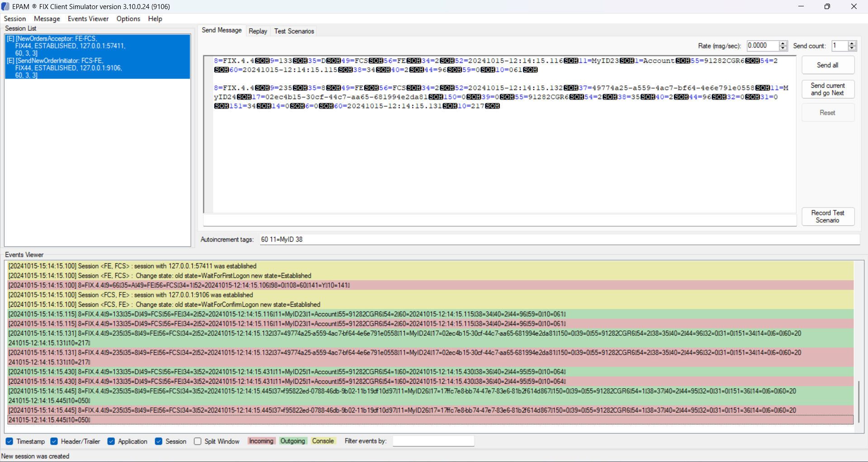Click the Filter events by field
The width and height of the screenshot is (868, 462).
pos(433,441)
